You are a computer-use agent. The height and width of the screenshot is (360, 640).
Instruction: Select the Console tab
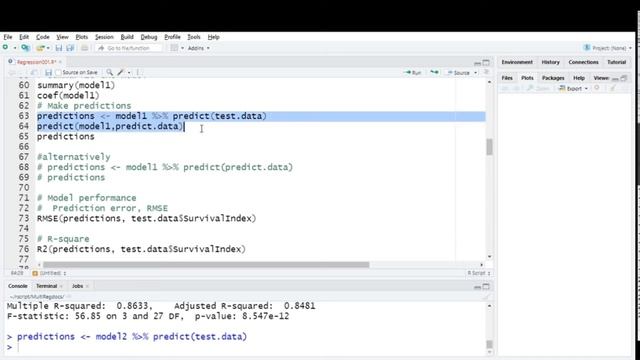(18, 286)
